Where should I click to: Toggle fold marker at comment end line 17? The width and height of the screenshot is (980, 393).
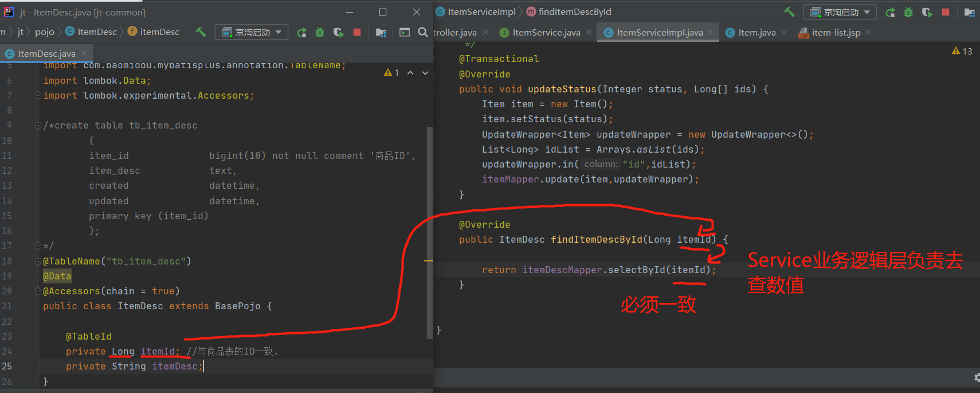pos(38,246)
